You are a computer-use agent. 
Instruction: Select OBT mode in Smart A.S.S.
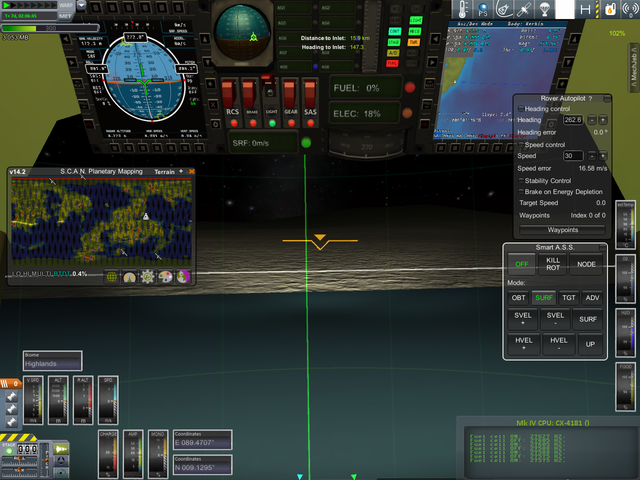(518, 298)
